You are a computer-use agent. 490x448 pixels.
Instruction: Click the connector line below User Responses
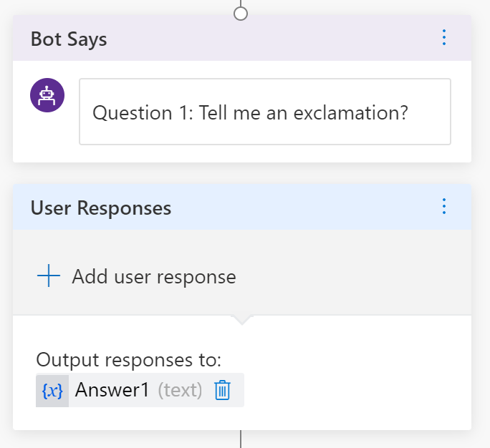[x=241, y=439]
